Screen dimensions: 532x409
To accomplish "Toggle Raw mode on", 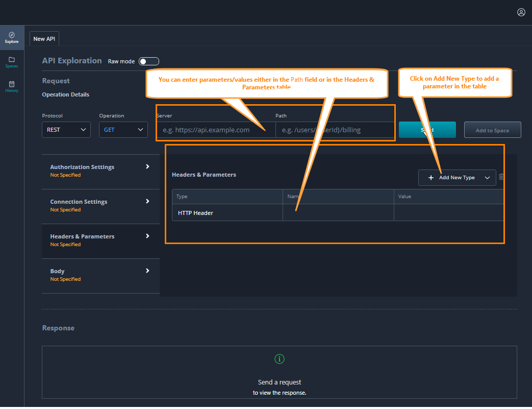I will click(148, 61).
